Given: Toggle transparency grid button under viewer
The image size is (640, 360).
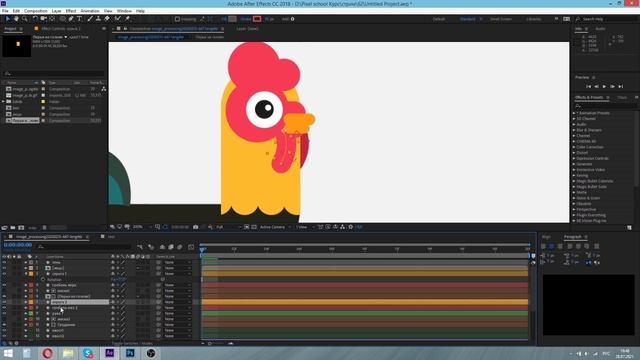Looking at the screenshot, I should pyautogui.click(x=254, y=227).
